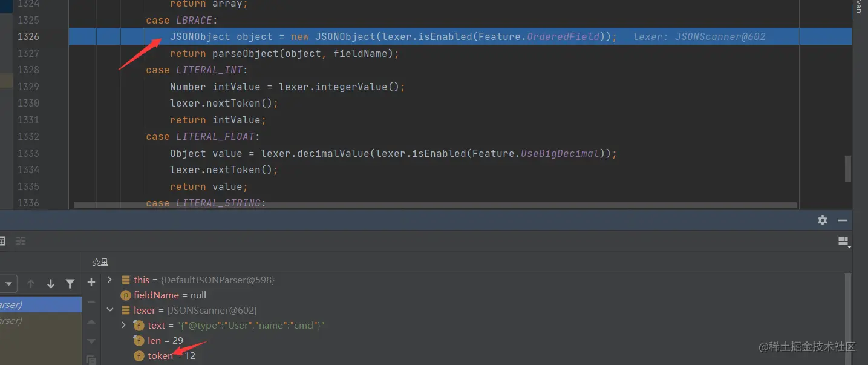This screenshot has height=365, width=868.
Task: Select the highlighted stack frame in frames list
Action: (x=41, y=304)
